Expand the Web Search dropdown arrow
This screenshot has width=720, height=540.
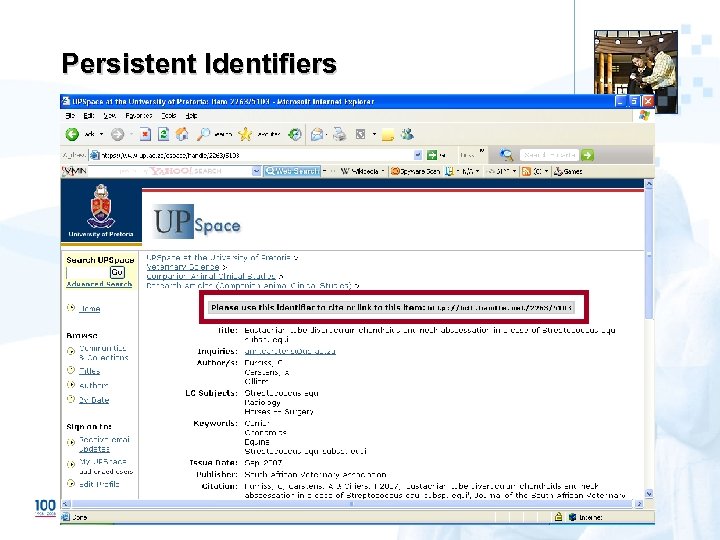click(x=324, y=171)
